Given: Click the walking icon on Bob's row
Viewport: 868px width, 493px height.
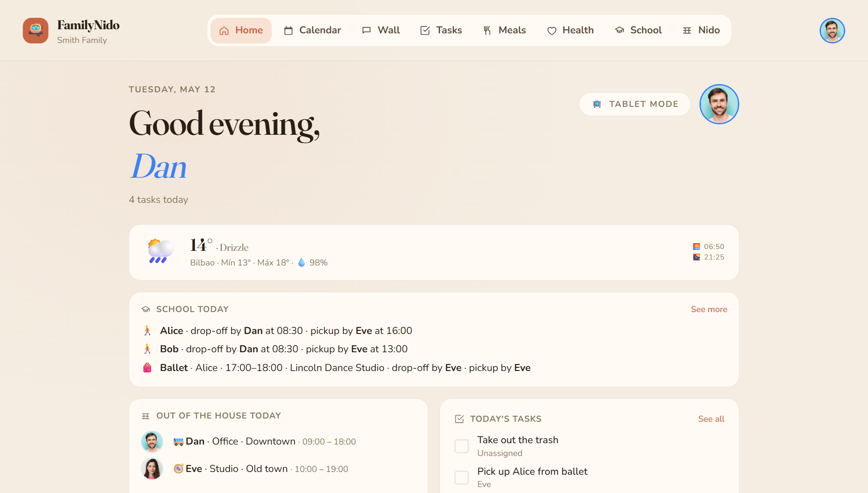Looking at the screenshot, I should point(147,349).
